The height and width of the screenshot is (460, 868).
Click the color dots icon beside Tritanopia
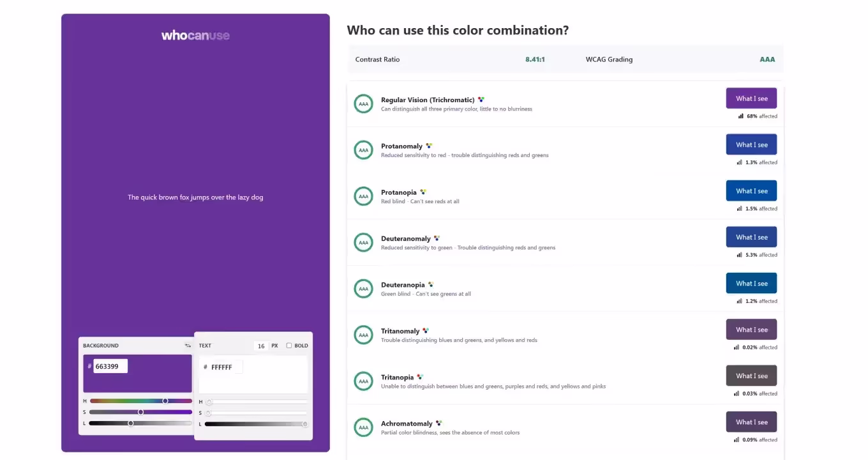[x=420, y=377]
